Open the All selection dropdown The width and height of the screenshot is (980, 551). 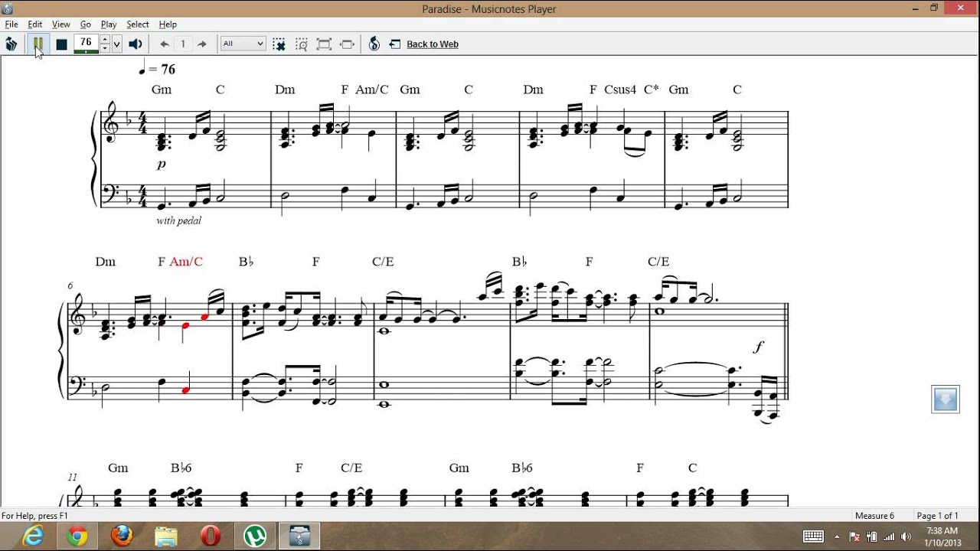tap(243, 44)
